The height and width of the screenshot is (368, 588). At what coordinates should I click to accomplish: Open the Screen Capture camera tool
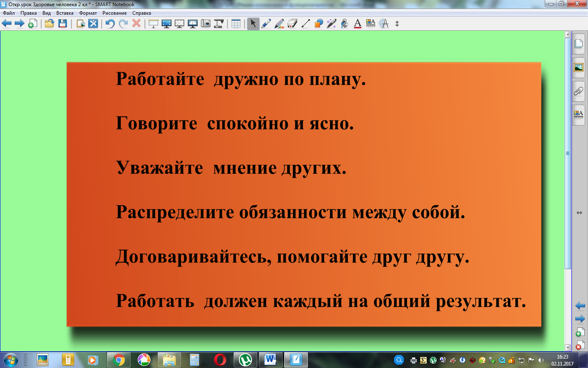[206, 24]
